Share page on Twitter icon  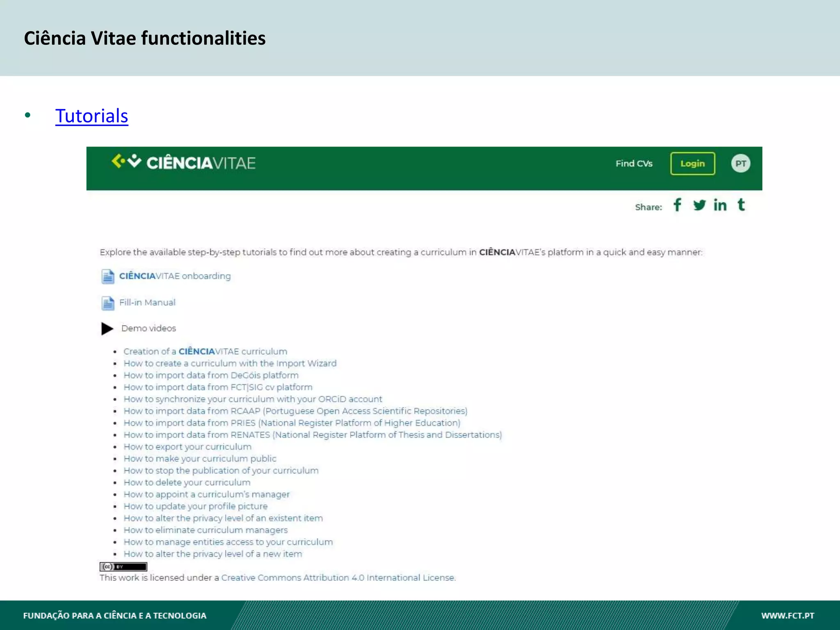(x=699, y=205)
